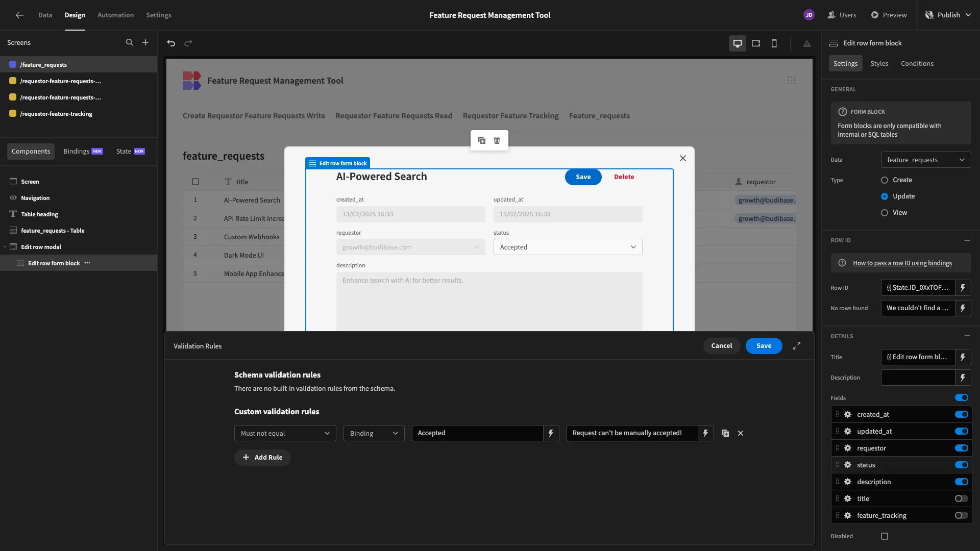Screen dimensions: 980x551
Task: Go to the Data tab
Action: (45, 15)
